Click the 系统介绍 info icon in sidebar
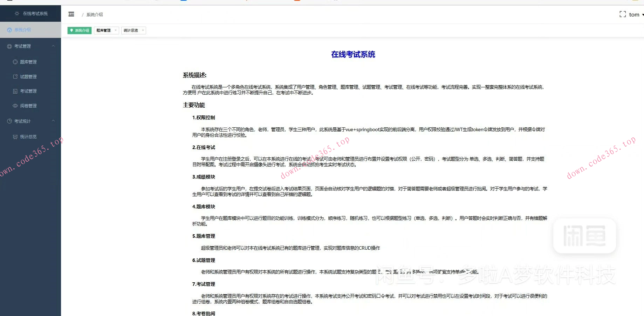The image size is (644, 316). pos(9,30)
